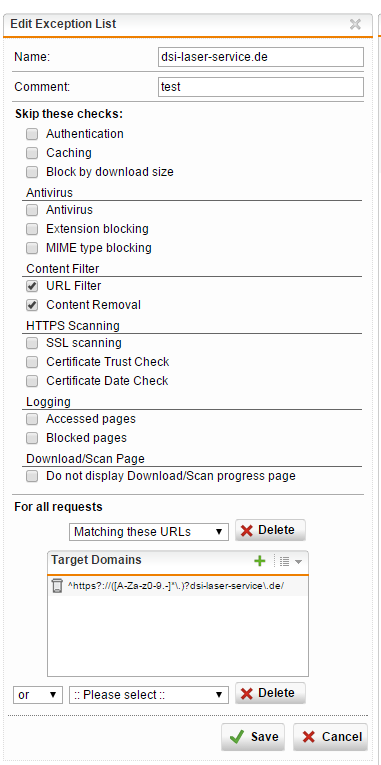Open the 'or' condition operator dropdown
381x765 pixels.
(x=38, y=695)
